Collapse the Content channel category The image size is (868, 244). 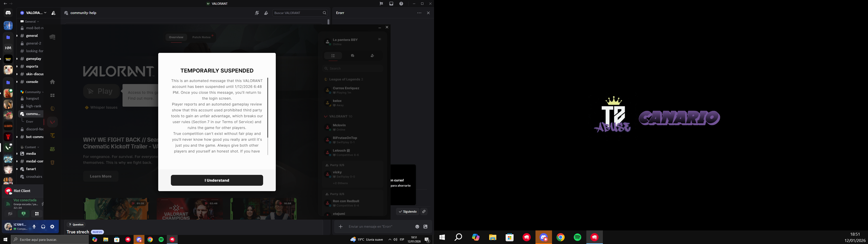[x=30, y=147]
